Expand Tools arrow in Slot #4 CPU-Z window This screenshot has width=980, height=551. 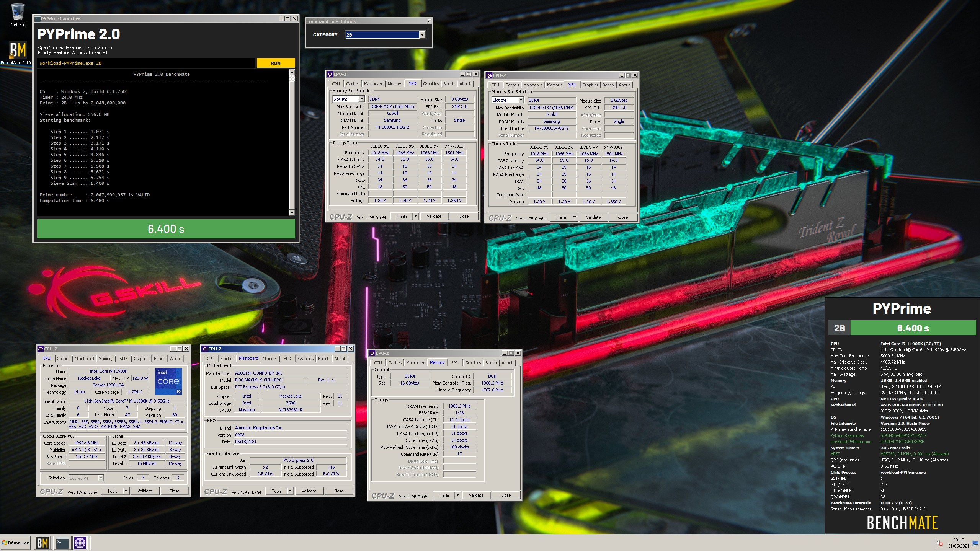point(574,217)
